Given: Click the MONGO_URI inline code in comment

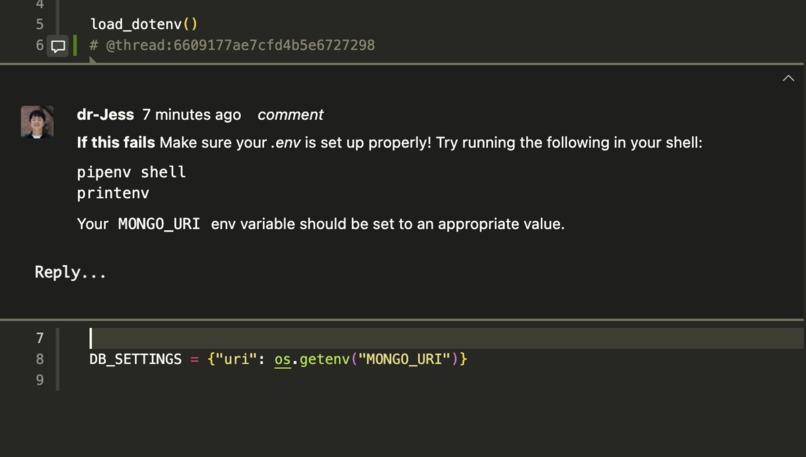Looking at the screenshot, I should 159,224.
